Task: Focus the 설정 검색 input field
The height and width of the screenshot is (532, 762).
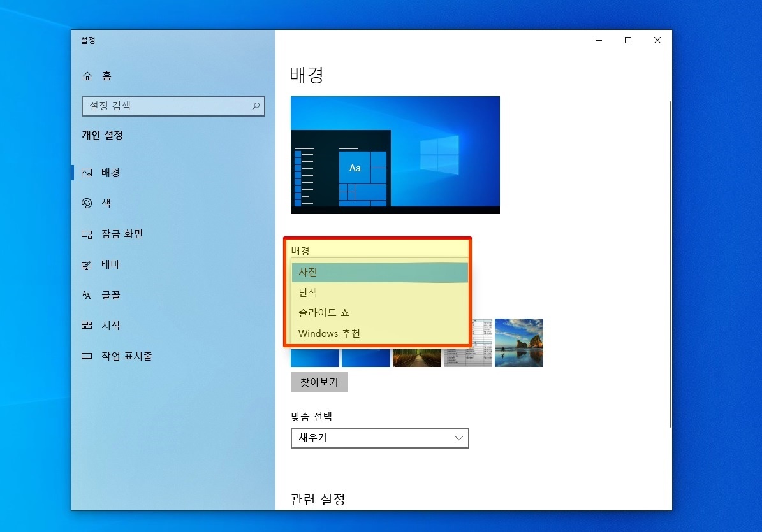Action: point(173,106)
